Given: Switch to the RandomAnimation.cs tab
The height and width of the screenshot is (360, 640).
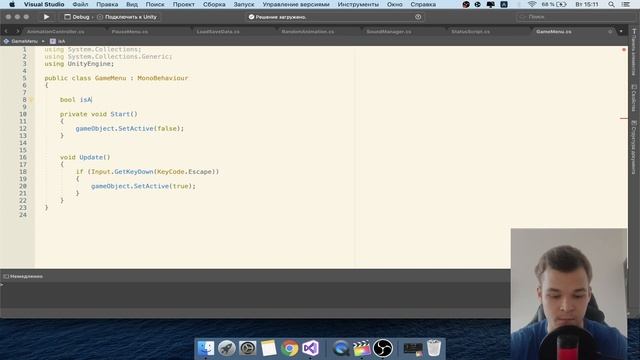Looking at the screenshot, I should click(307, 31).
